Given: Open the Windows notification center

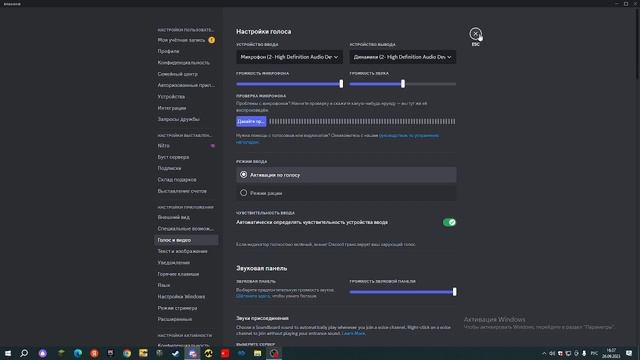Looking at the screenshot, I should 629,353.
